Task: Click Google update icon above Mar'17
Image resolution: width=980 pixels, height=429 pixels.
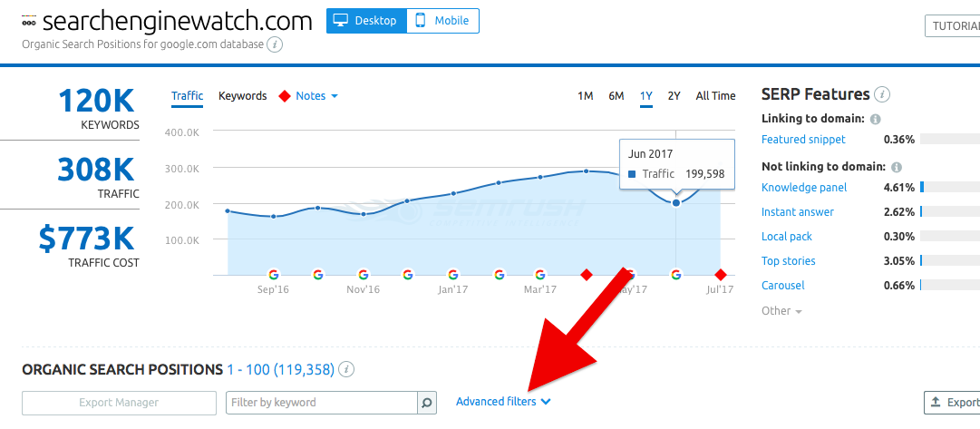Action: coord(540,274)
